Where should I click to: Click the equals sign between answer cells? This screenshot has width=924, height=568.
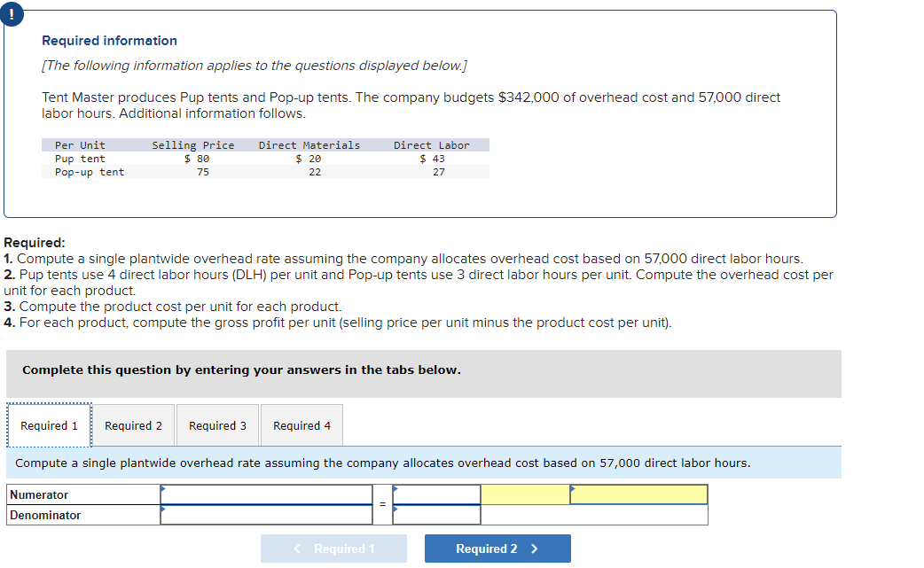click(381, 503)
